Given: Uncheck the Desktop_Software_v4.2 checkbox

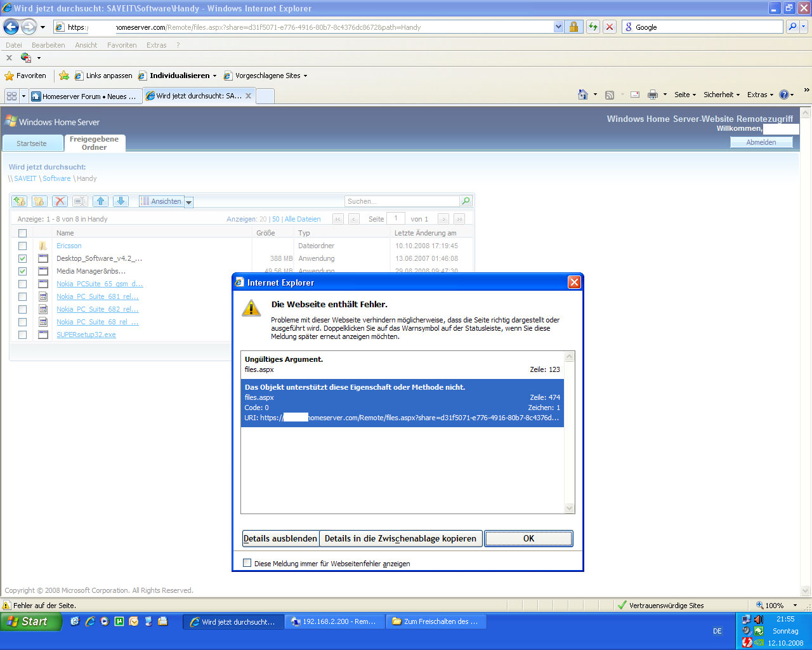Looking at the screenshot, I should coord(22,258).
